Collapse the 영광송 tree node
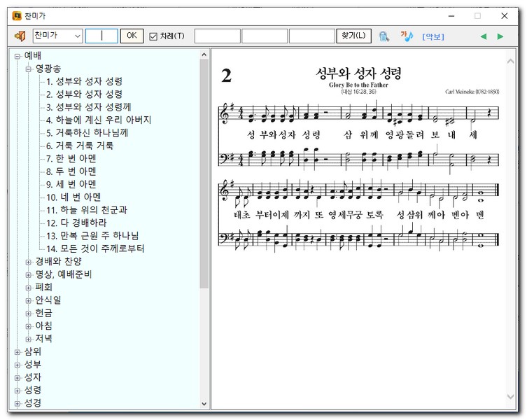Image resolution: width=527 pixels, height=420 pixels. pyautogui.click(x=29, y=69)
